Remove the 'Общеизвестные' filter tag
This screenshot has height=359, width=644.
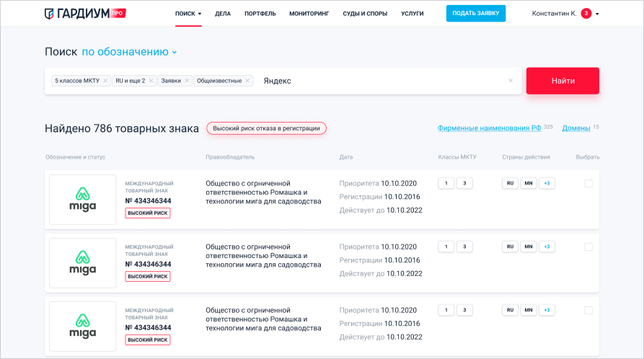pos(247,81)
